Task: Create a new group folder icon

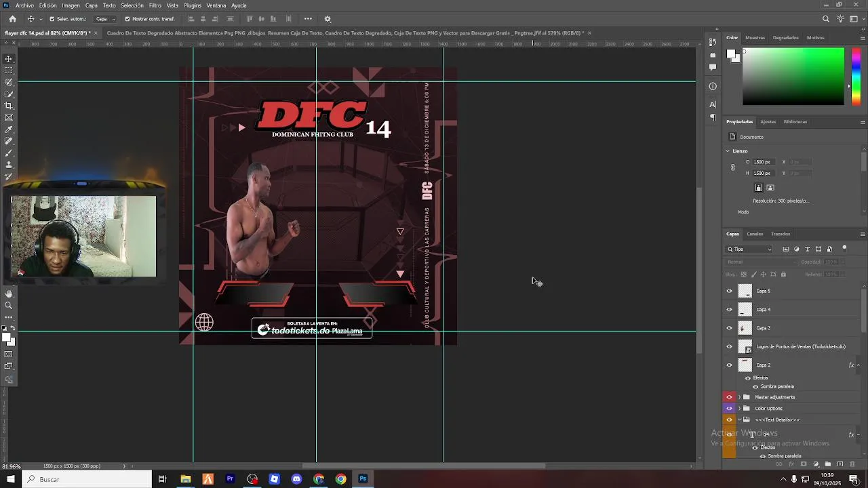Action: pyautogui.click(x=828, y=464)
